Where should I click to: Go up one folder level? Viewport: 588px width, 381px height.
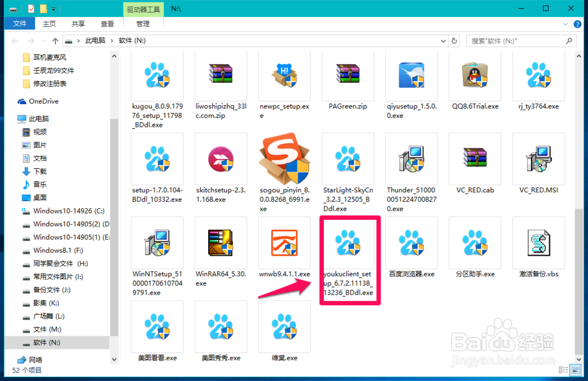55,41
